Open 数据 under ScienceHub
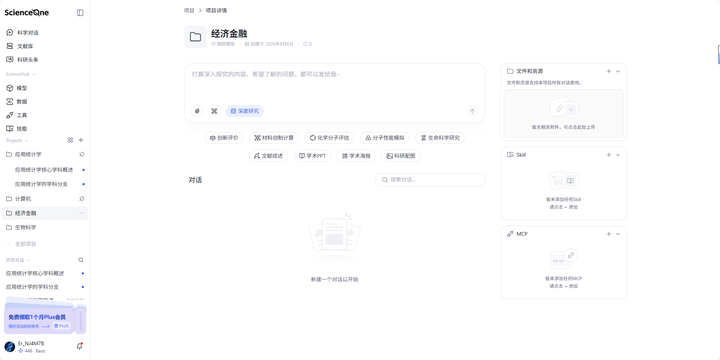 22,101
